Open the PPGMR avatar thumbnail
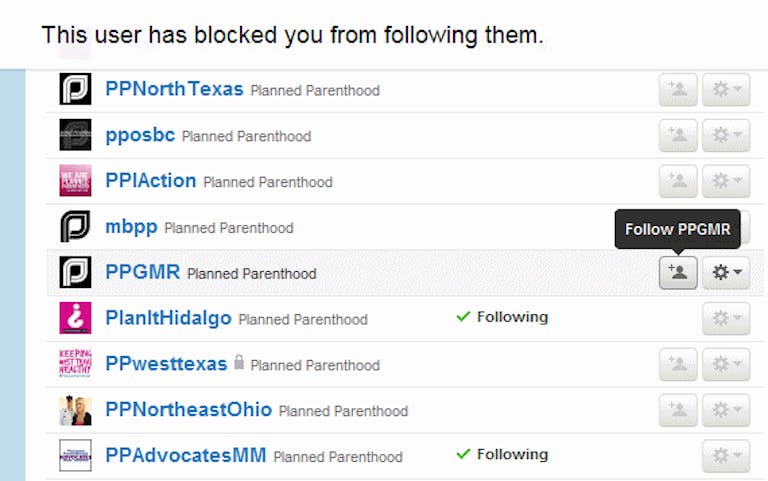 [x=75, y=272]
